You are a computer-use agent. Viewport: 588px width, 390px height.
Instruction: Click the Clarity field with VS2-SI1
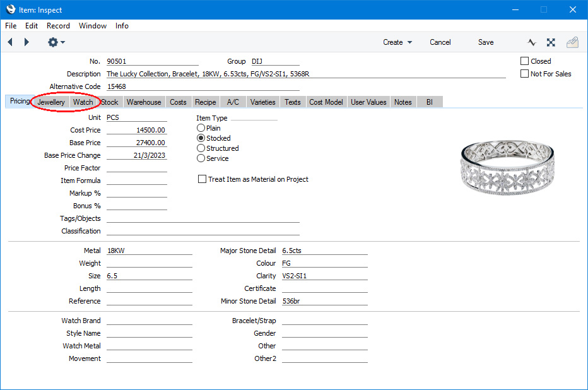tap(325, 276)
